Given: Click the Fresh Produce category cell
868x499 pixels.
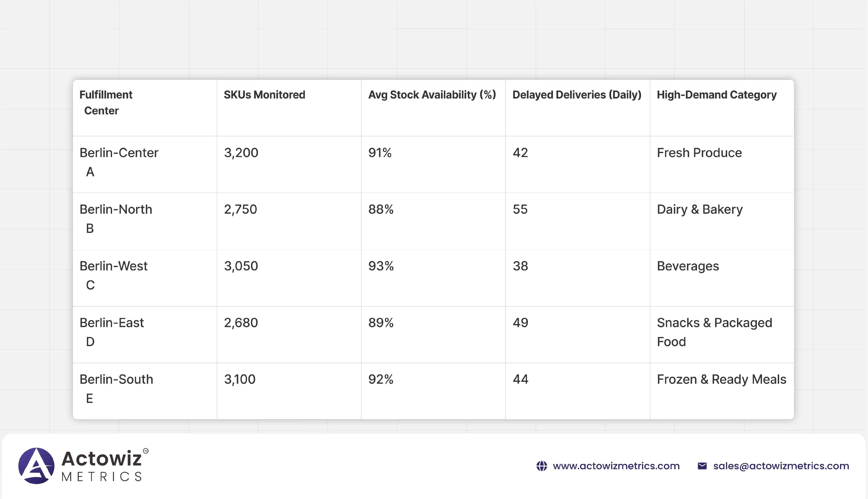Looking at the screenshot, I should click(699, 153).
